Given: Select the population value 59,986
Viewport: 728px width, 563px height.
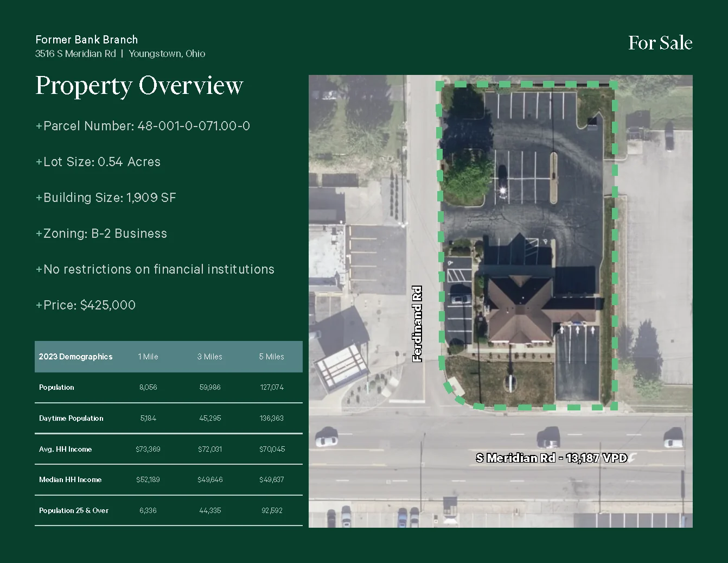Looking at the screenshot, I should 210,388.
